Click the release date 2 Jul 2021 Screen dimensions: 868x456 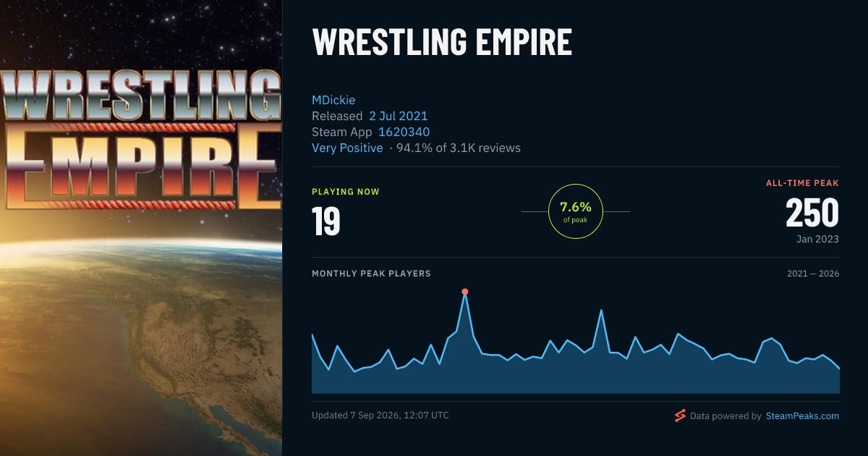(x=399, y=116)
